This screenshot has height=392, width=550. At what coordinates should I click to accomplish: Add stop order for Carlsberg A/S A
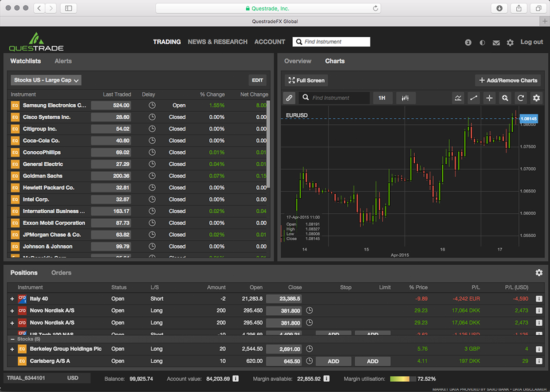pyautogui.click(x=333, y=362)
